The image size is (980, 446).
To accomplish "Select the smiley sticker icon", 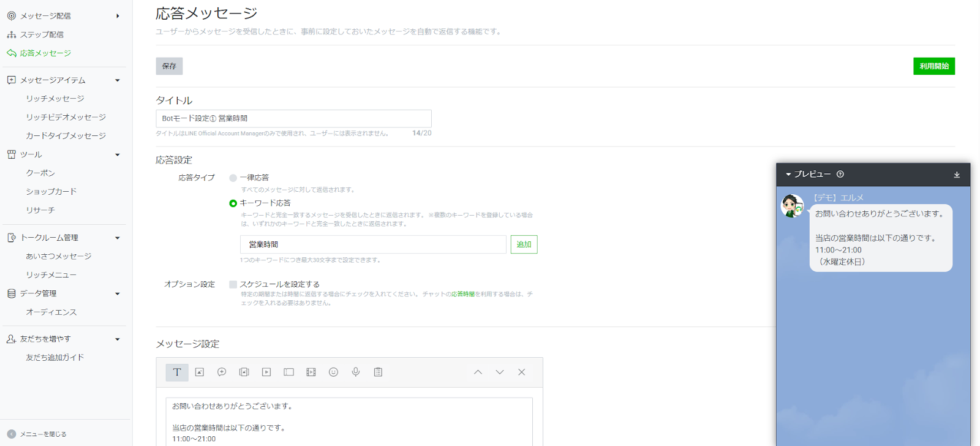I will 333,372.
